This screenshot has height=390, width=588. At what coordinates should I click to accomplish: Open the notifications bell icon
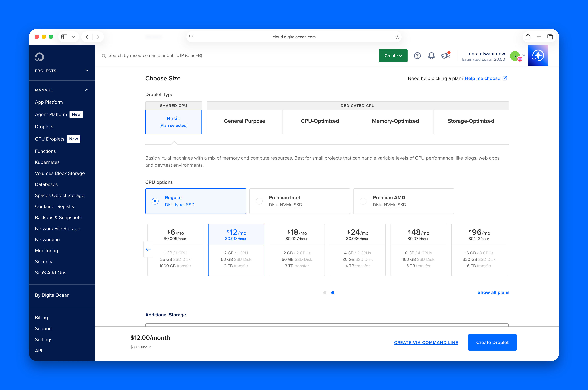(x=431, y=56)
